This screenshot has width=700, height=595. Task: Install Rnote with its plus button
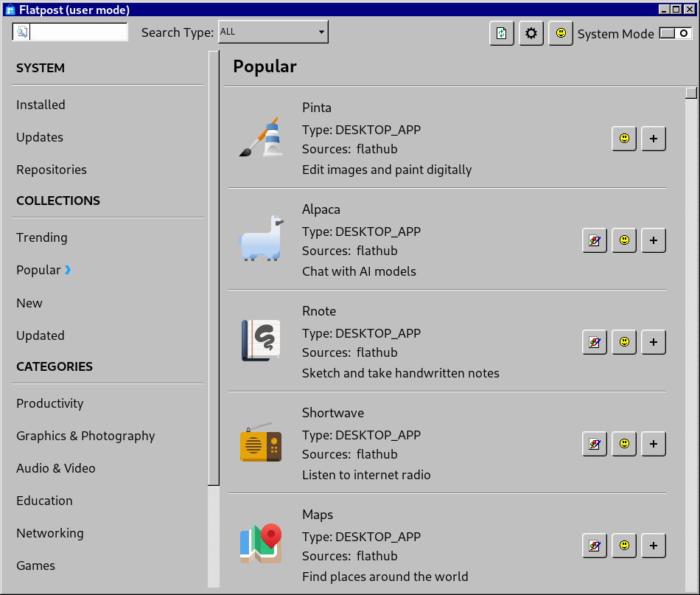pos(654,342)
